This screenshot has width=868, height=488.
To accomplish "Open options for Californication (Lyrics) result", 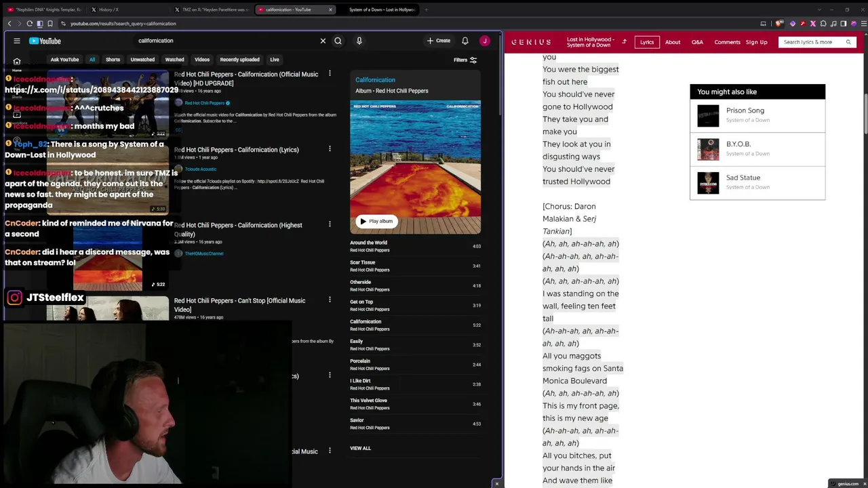I will click(330, 148).
